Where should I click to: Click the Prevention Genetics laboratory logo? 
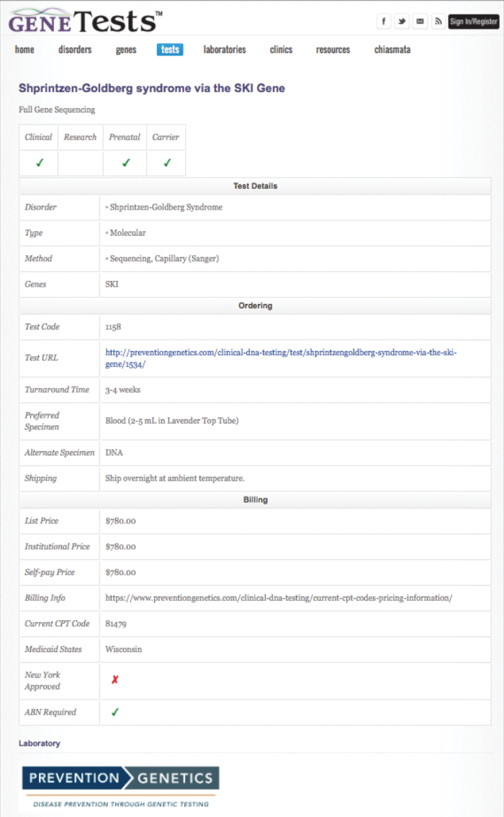pos(120,786)
